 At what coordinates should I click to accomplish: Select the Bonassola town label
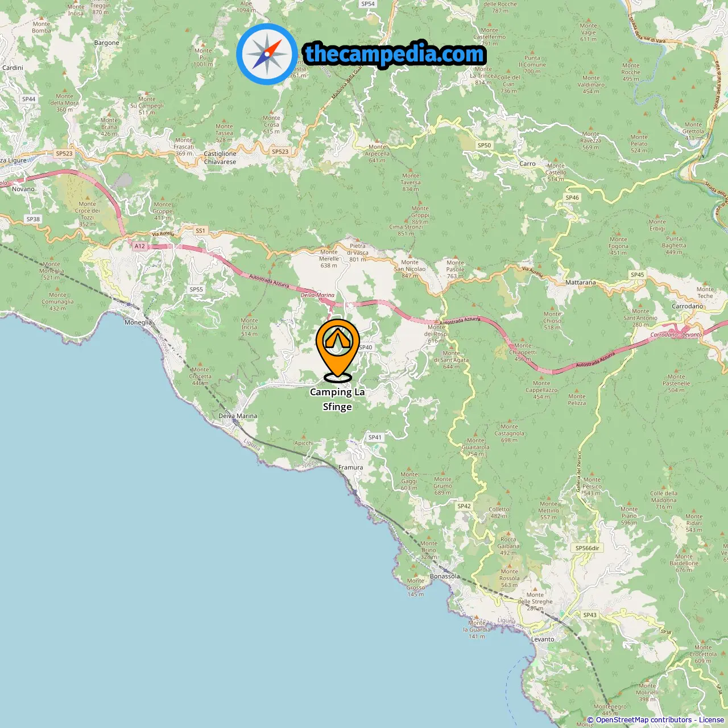tap(445, 576)
